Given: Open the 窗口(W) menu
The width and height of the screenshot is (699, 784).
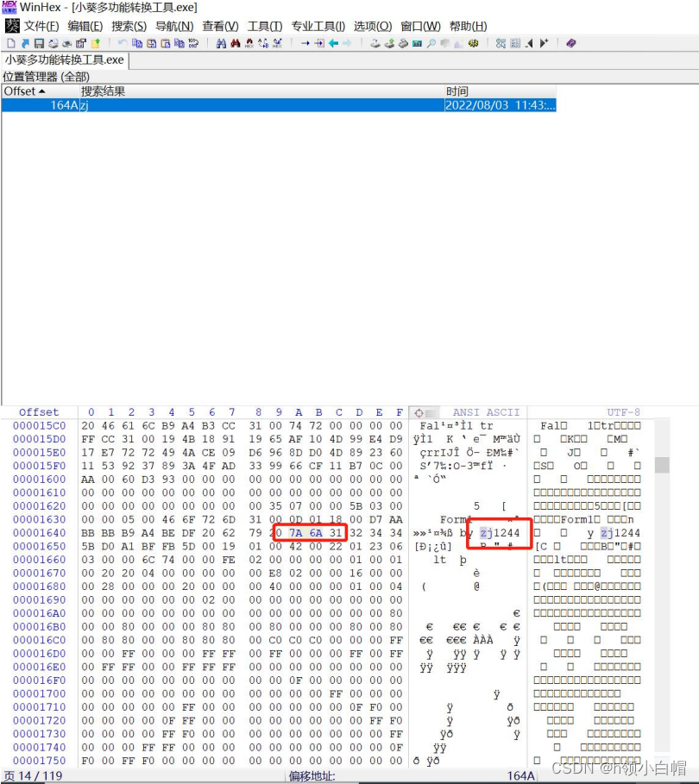Looking at the screenshot, I should tap(421, 26).
